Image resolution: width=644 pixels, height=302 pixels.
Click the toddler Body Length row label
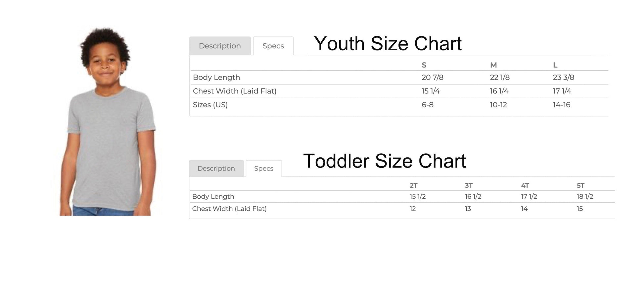pyautogui.click(x=213, y=197)
